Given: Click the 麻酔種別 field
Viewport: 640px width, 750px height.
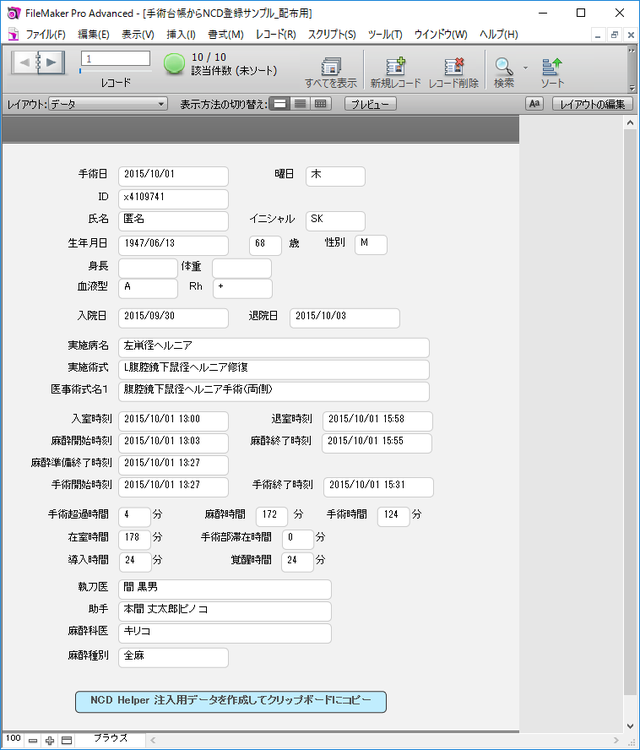Looking at the screenshot, I should [x=173, y=658].
